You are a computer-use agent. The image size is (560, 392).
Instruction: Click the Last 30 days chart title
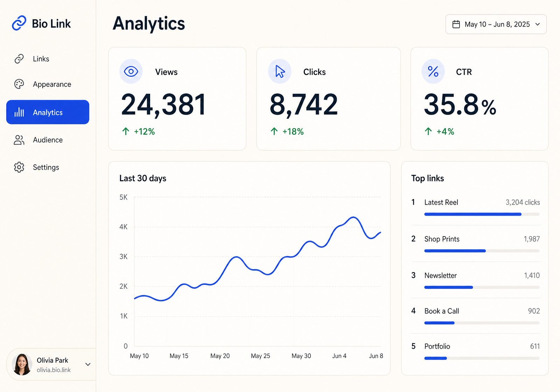(x=143, y=178)
